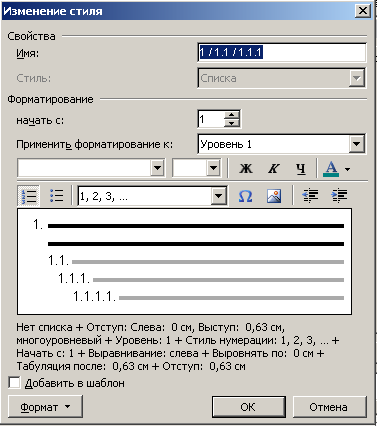Open the font size dropdown
This screenshot has height=426, width=377.
click(213, 168)
